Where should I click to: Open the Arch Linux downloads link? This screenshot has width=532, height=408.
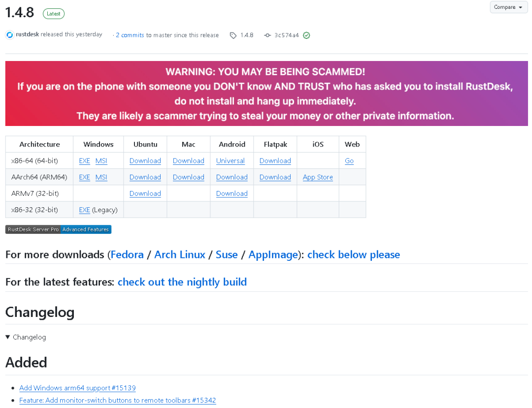click(180, 254)
